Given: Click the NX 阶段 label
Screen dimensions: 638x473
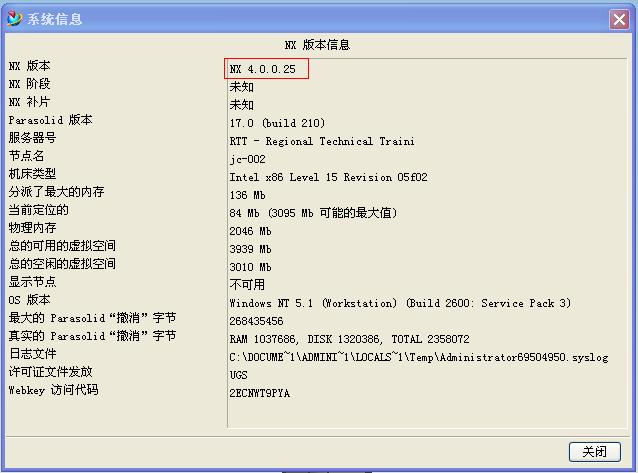Looking at the screenshot, I should [x=30, y=83].
